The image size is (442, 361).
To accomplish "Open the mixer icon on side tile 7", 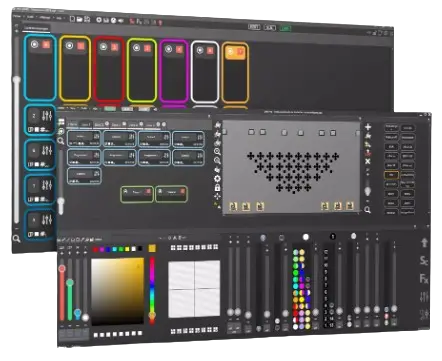I will pos(47,185).
